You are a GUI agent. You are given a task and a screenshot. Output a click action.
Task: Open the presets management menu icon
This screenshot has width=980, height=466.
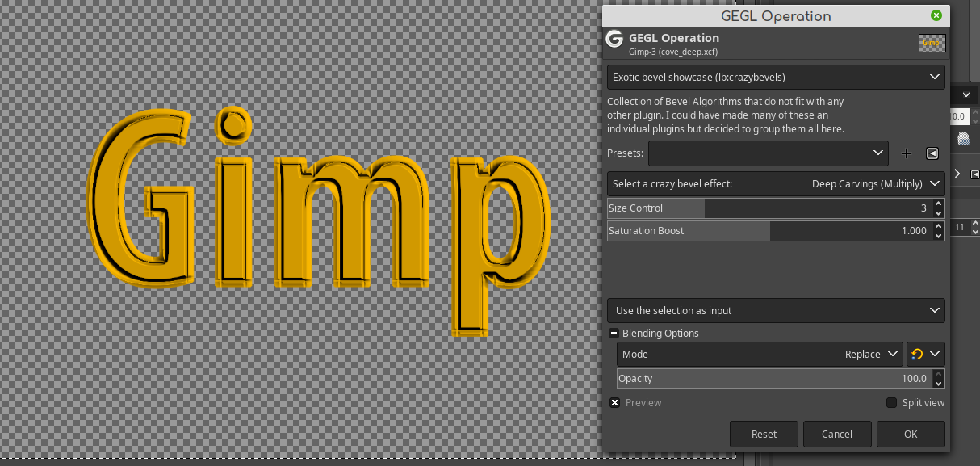coord(932,153)
